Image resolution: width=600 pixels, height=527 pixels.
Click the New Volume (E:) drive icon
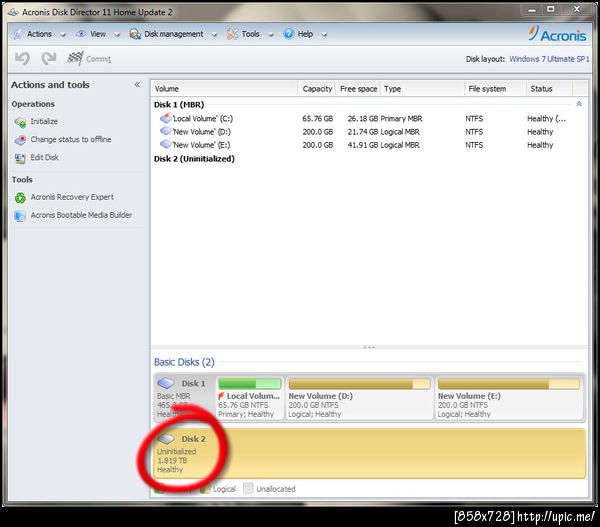click(x=166, y=144)
